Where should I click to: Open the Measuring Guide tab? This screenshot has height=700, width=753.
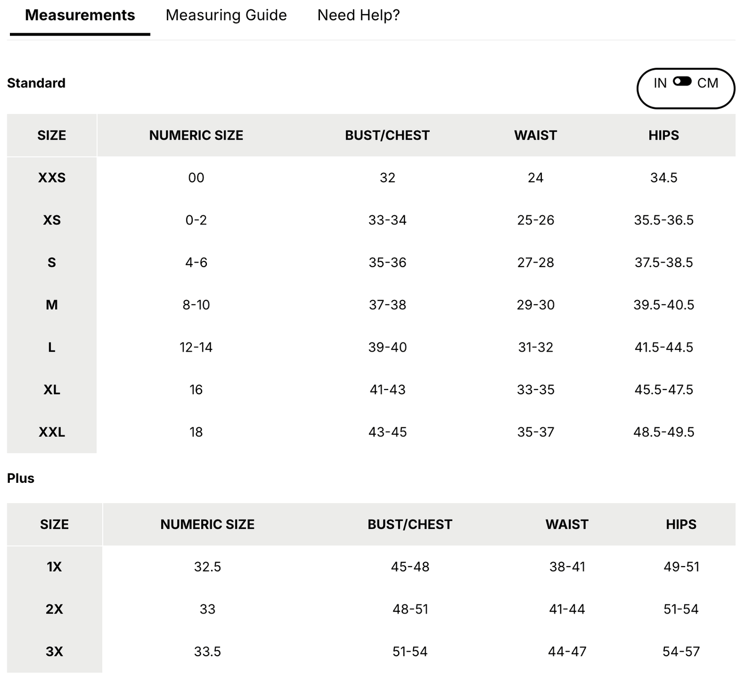pyautogui.click(x=226, y=15)
